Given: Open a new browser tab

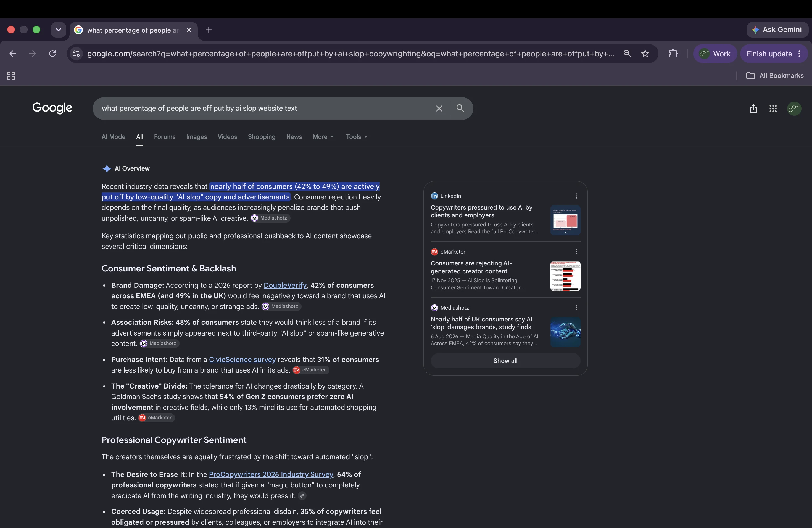Looking at the screenshot, I should pyautogui.click(x=209, y=30).
